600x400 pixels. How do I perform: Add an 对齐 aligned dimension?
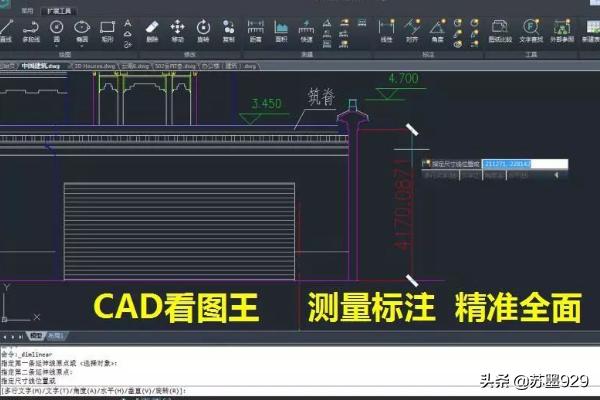coord(412,31)
